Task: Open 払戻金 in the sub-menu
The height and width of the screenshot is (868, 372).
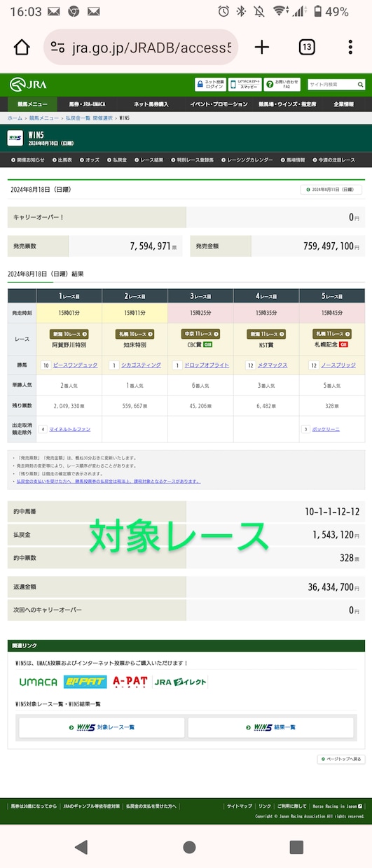Action: coord(117,160)
